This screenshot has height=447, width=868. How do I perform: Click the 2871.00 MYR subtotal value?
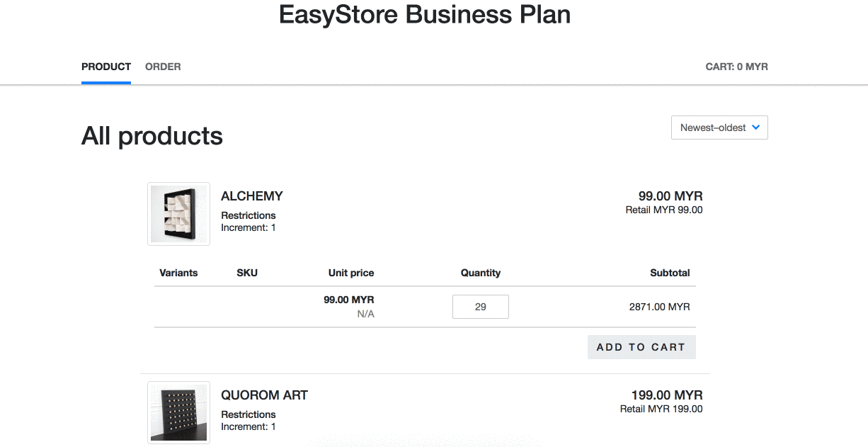(x=659, y=307)
